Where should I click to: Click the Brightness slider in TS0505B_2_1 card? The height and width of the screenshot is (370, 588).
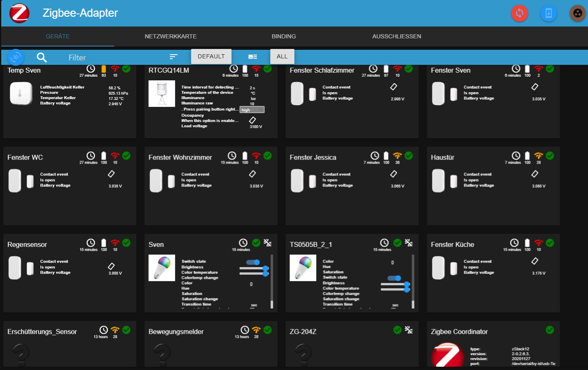click(395, 284)
